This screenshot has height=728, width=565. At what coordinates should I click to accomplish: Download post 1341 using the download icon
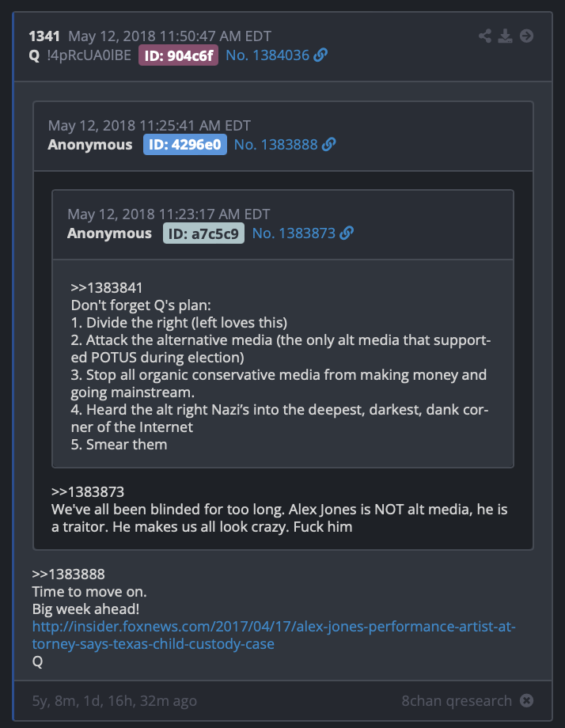505,36
